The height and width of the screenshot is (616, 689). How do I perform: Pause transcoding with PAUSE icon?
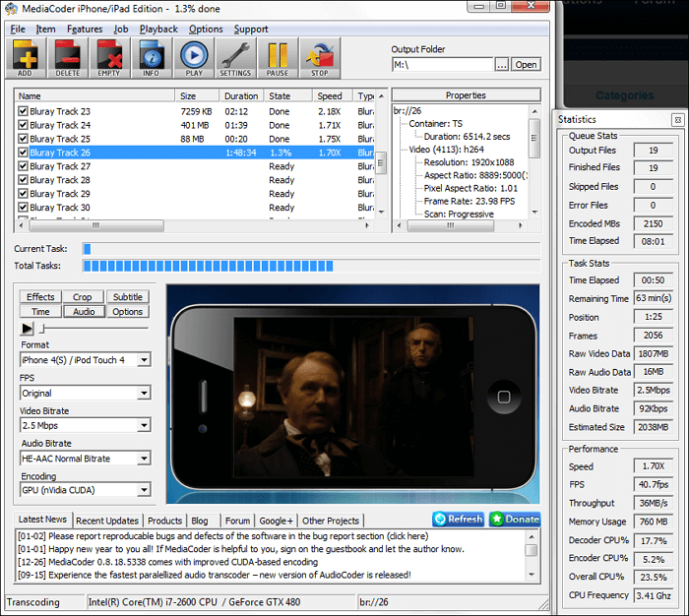point(278,59)
